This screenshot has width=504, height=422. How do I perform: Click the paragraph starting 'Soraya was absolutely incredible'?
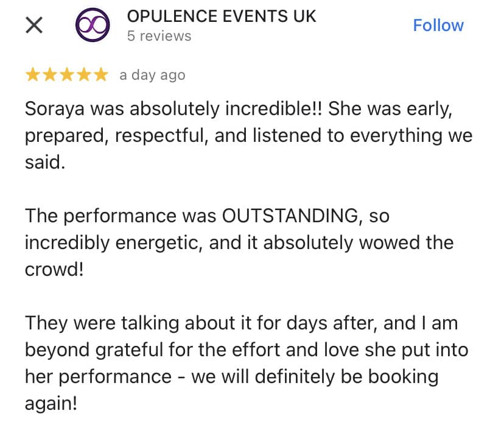(249, 135)
